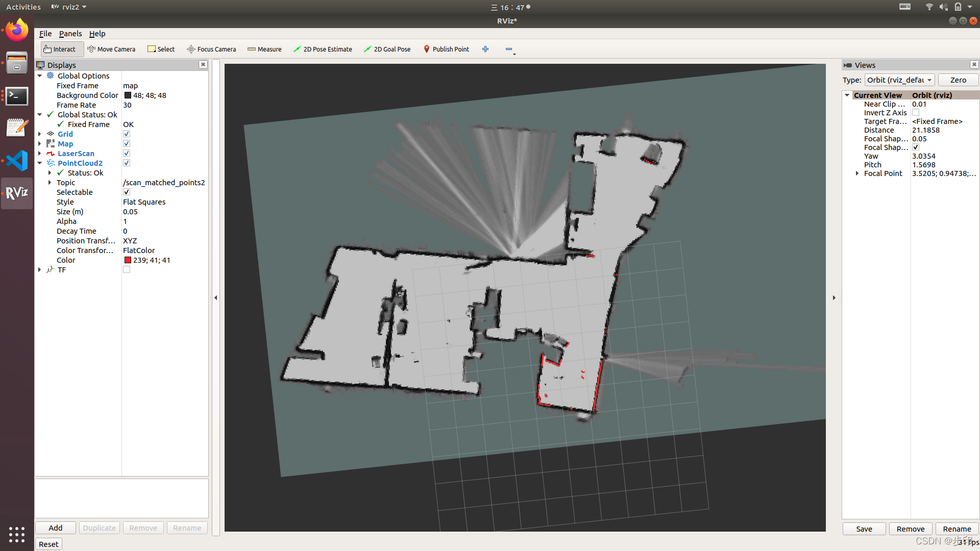Click the Add display button

pyautogui.click(x=56, y=528)
